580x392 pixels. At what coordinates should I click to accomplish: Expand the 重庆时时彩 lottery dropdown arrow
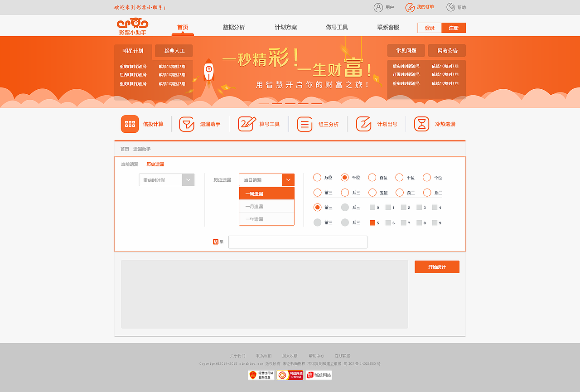point(188,180)
